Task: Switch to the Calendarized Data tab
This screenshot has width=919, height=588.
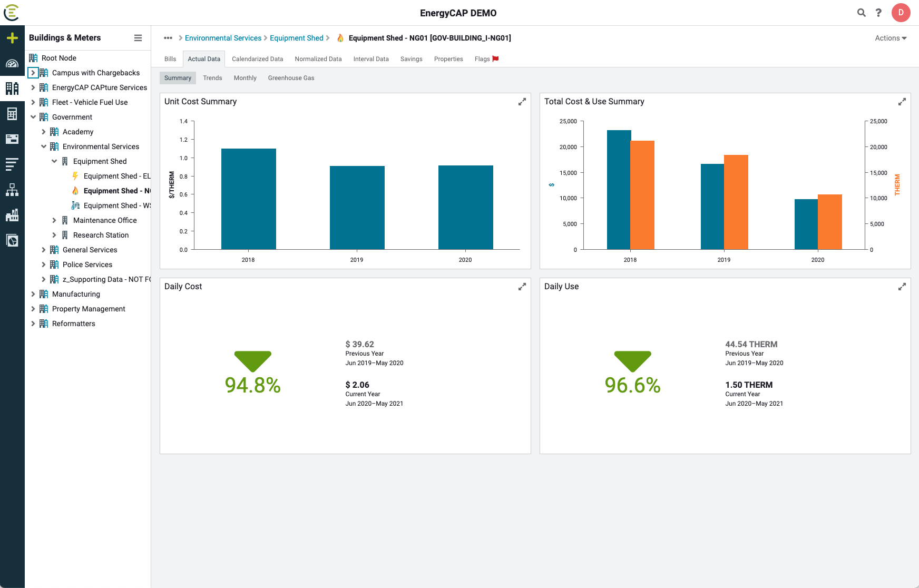Action: click(x=258, y=58)
